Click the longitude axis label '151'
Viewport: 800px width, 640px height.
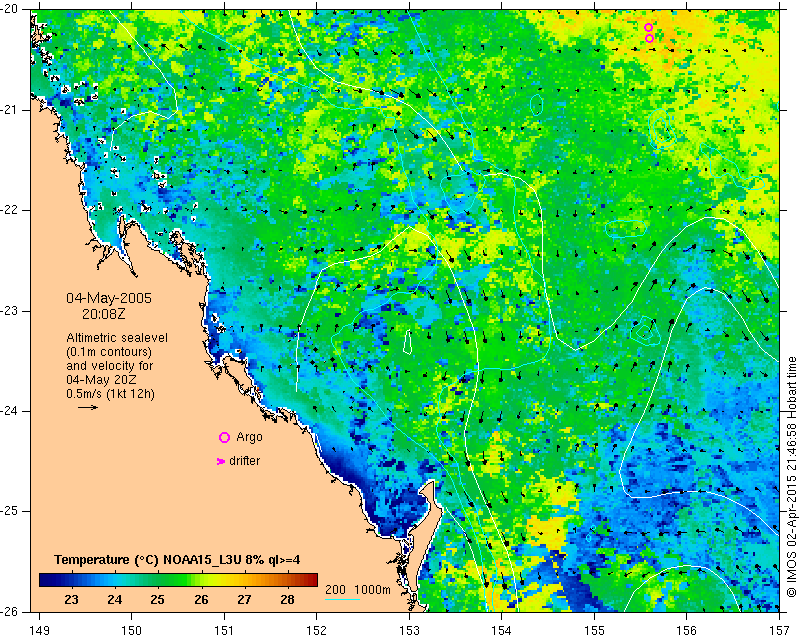coord(224,631)
